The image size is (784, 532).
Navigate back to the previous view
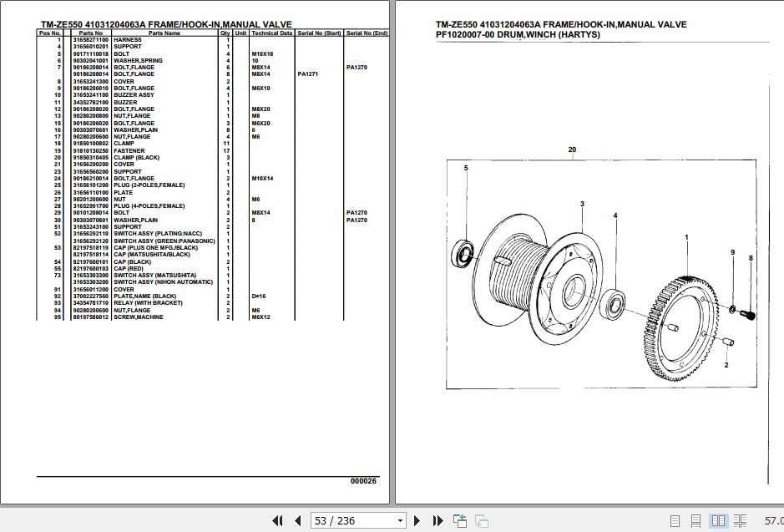tap(460, 520)
